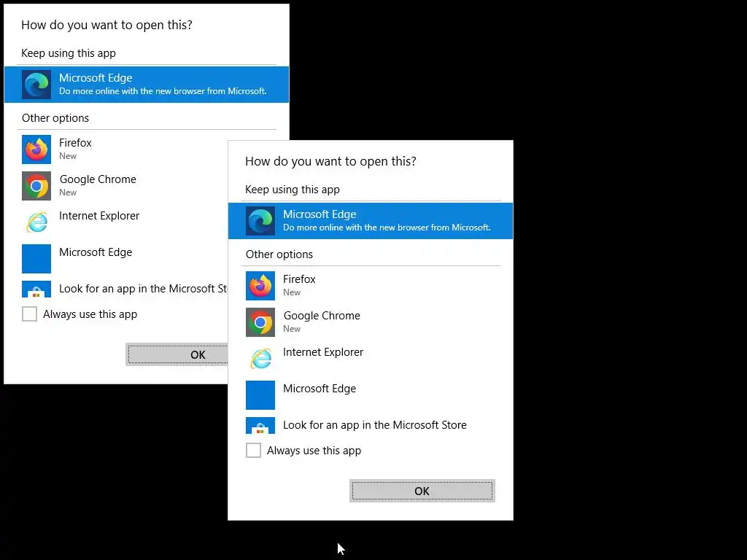Select 'Firefox' label in back dialog
The height and width of the screenshot is (560, 747).
pos(75,143)
